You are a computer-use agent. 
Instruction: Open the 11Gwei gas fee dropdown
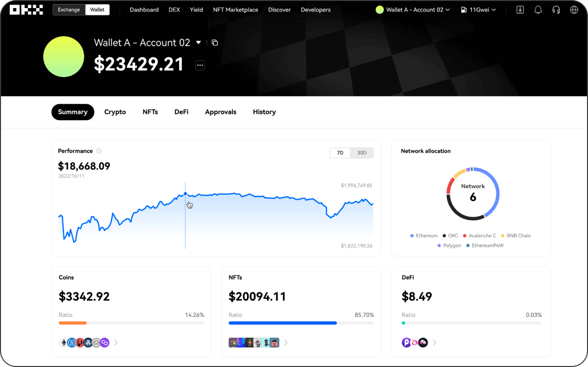pyautogui.click(x=478, y=10)
